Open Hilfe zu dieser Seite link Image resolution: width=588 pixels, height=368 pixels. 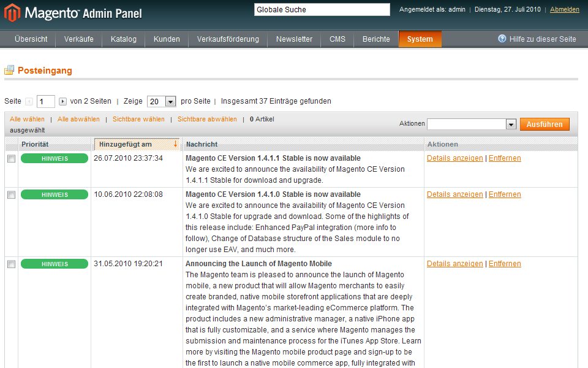click(543, 39)
